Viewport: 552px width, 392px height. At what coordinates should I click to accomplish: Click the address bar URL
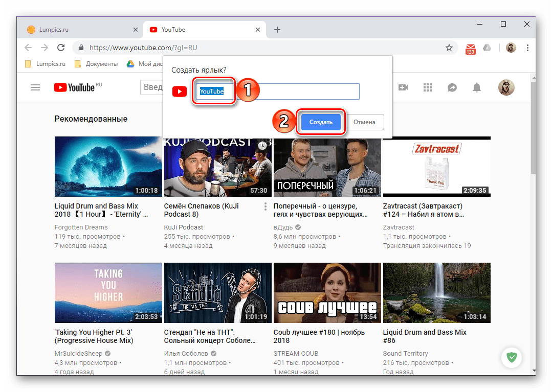pyautogui.click(x=143, y=48)
